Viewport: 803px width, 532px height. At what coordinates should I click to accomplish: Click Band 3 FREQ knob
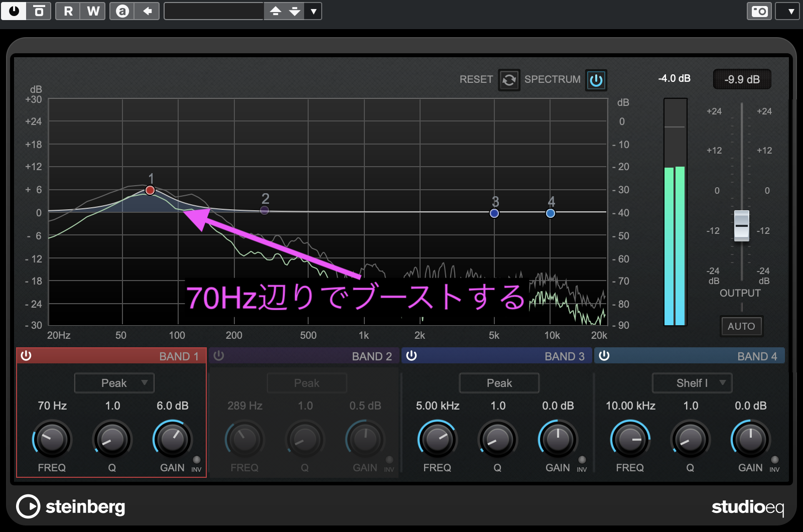click(x=437, y=440)
